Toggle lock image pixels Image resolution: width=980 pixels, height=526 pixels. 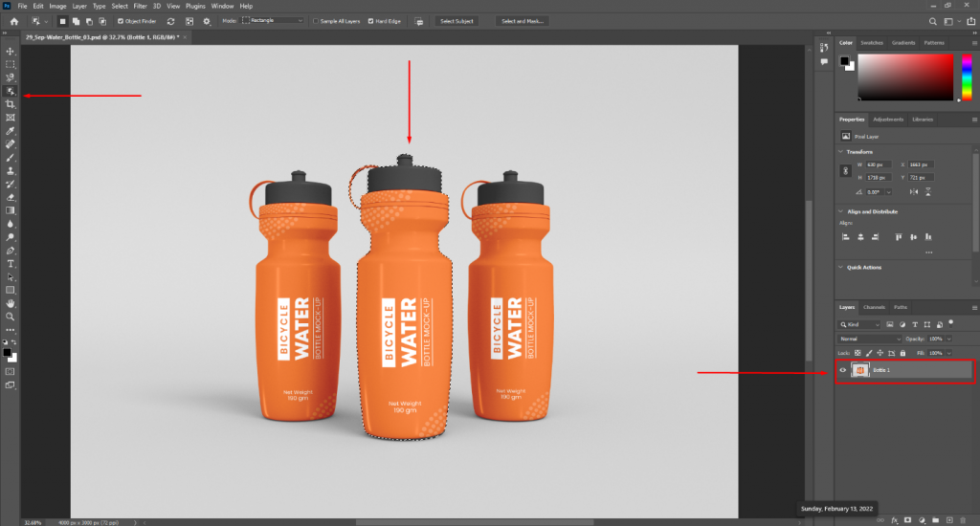tap(869, 353)
